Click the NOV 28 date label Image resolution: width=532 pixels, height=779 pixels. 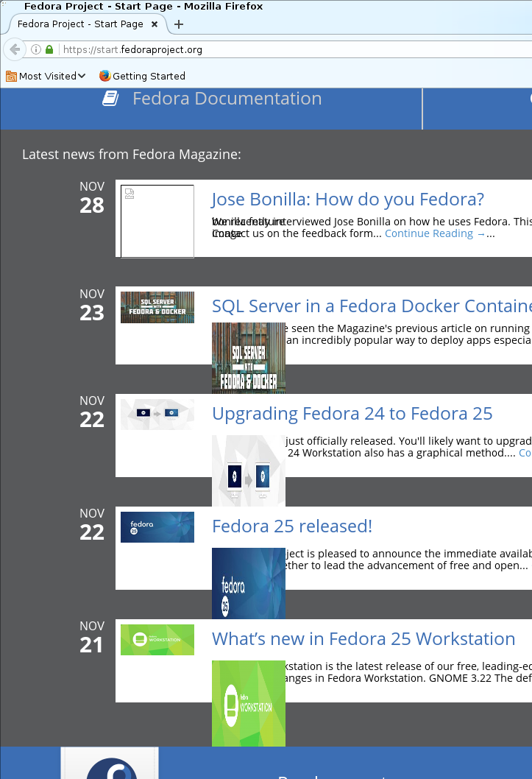92,198
